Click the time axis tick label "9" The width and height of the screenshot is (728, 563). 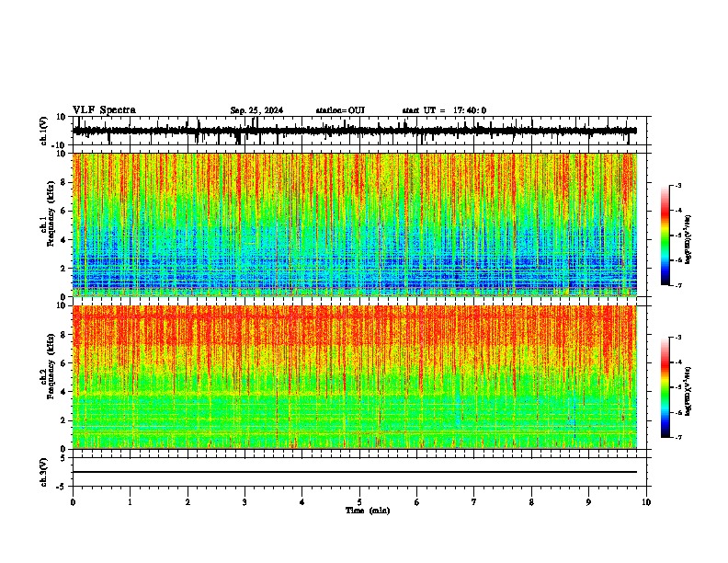(588, 502)
